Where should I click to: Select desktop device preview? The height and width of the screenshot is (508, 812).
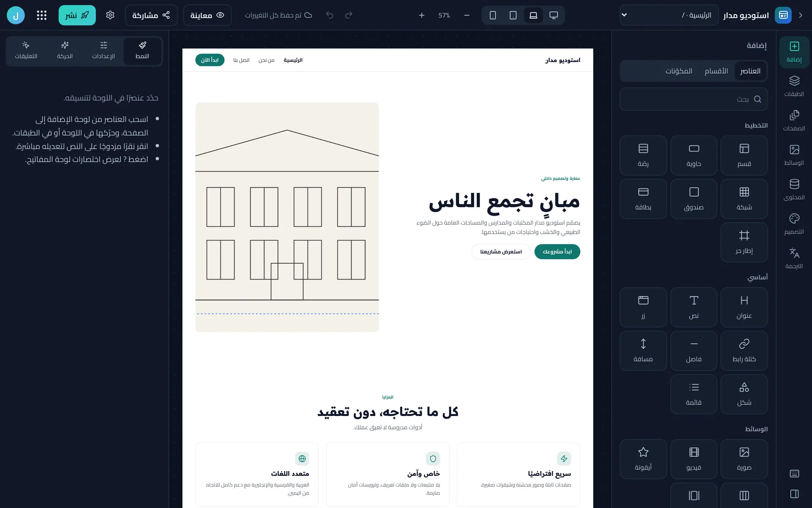point(553,15)
